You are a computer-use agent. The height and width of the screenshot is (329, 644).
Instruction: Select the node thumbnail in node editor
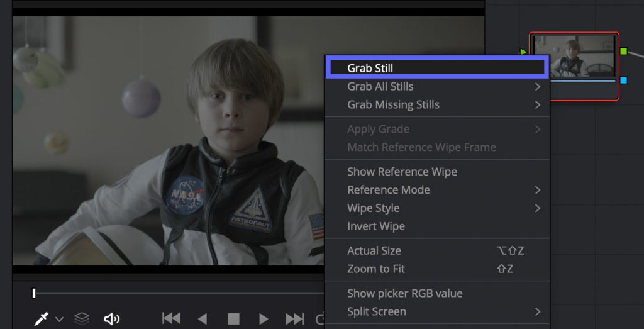point(574,56)
